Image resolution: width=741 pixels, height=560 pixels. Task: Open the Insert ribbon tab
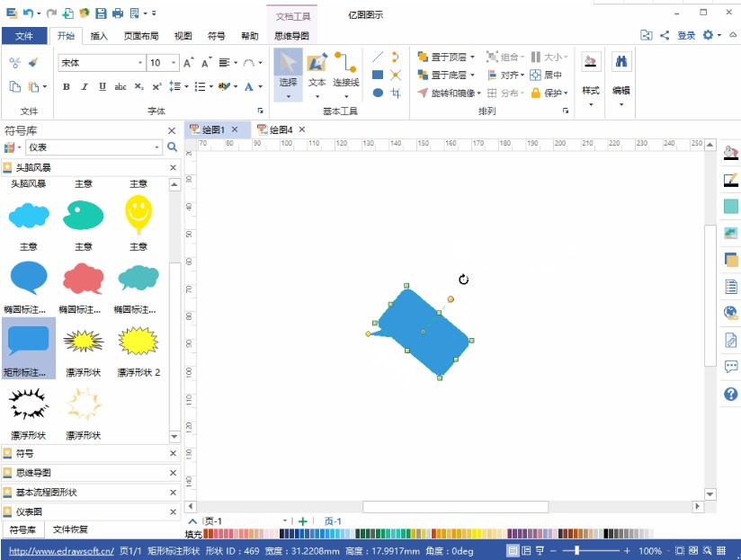(99, 36)
